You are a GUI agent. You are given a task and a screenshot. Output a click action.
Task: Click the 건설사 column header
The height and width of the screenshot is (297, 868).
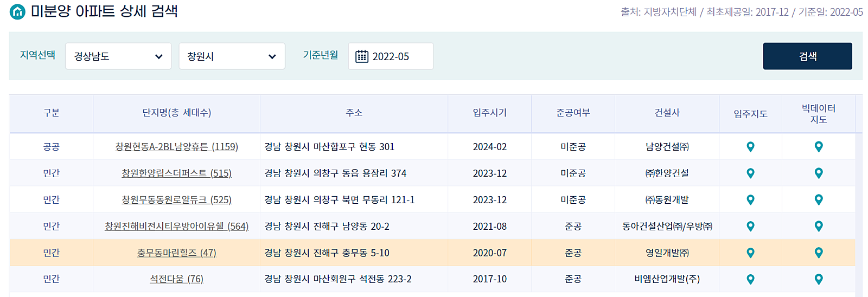[x=667, y=113]
